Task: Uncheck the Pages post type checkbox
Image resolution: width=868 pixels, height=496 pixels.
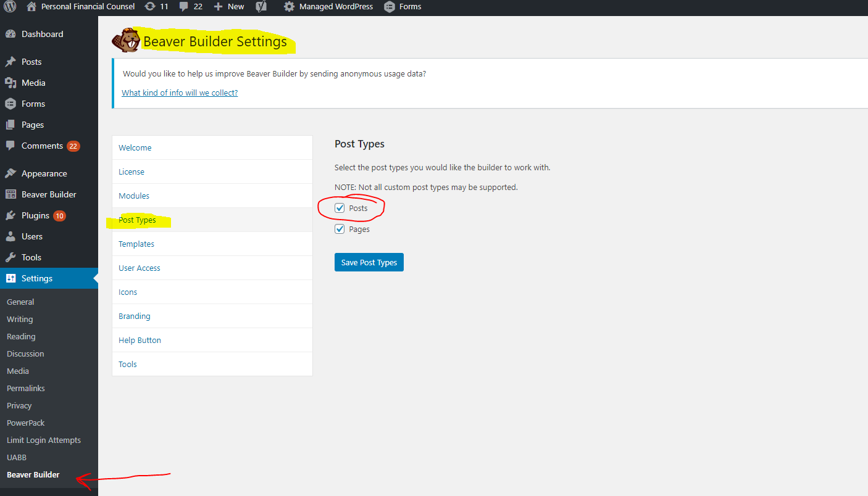Action: [340, 229]
